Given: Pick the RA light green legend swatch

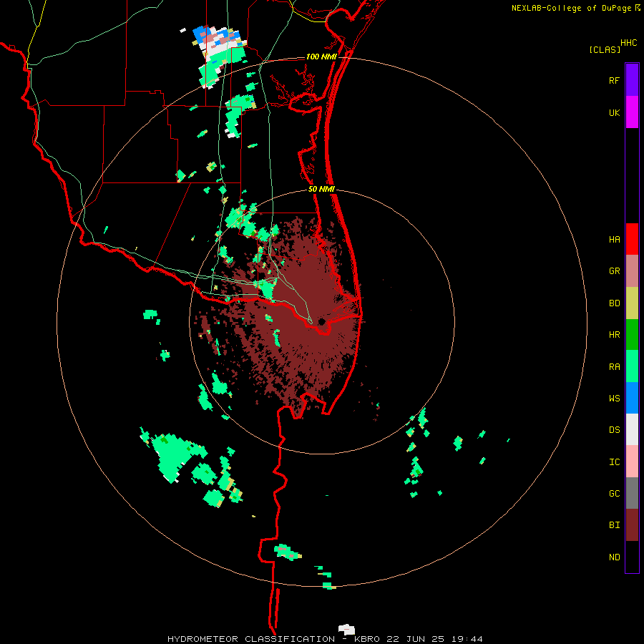Looking at the screenshot, I should (632, 366).
